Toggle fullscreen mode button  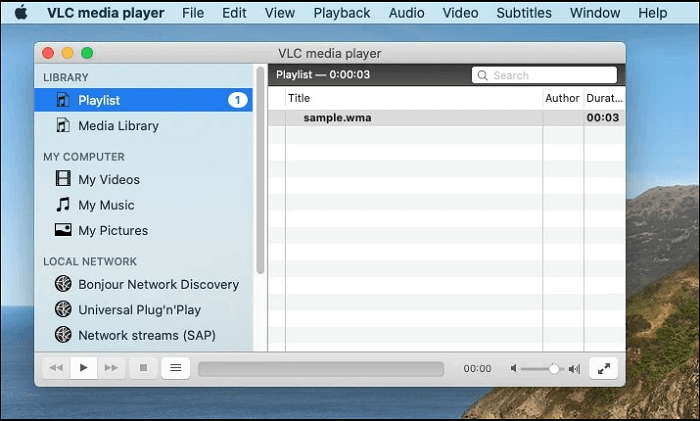(603, 368)
